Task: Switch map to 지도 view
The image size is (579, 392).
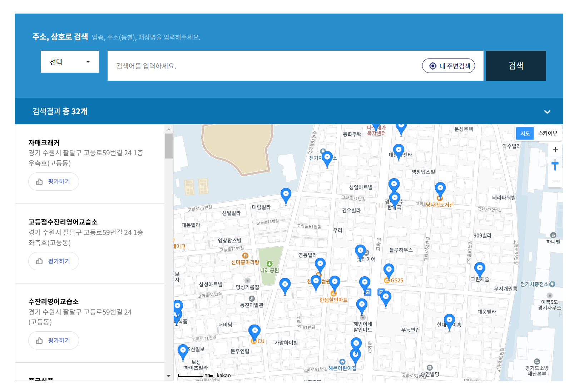Action: [525, 133]
